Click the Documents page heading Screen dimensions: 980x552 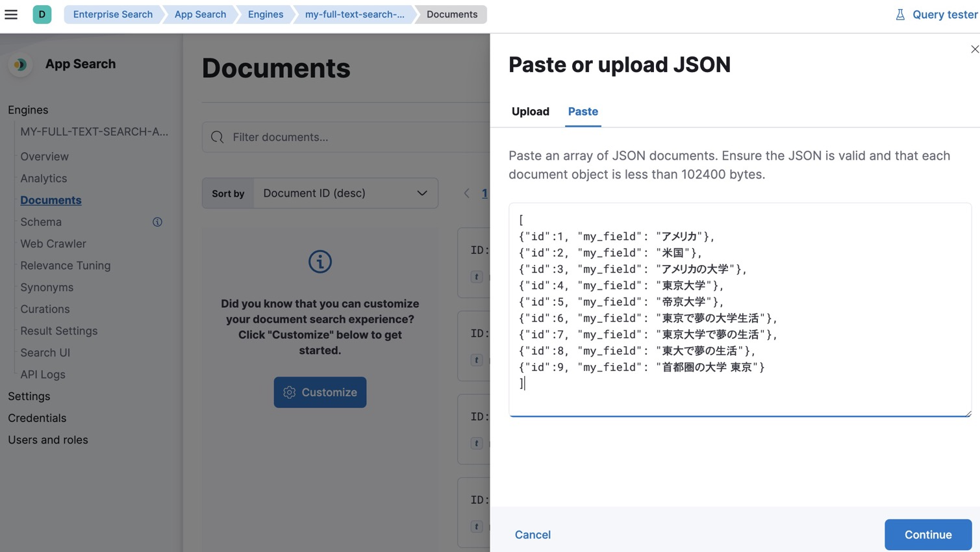pos(276,68)
